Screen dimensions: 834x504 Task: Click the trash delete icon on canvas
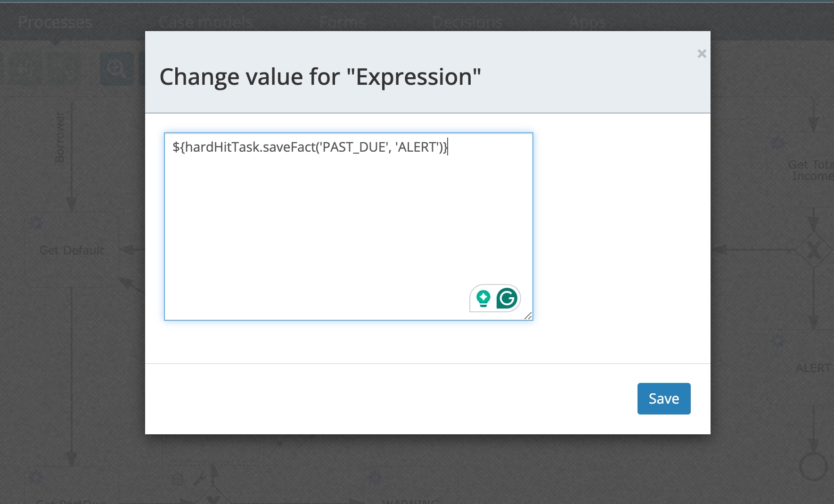click(x=178, y=480)
